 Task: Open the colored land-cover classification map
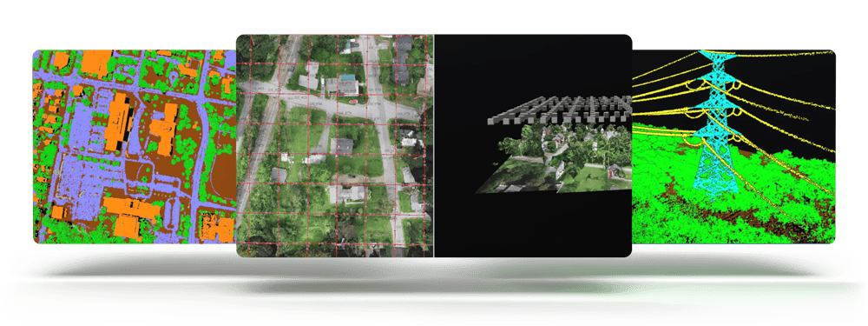135,147
